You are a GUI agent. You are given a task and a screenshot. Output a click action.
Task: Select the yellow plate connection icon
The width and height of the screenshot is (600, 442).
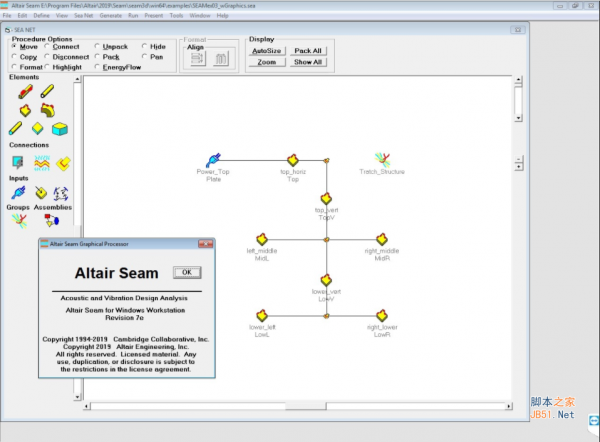(63, 163)
